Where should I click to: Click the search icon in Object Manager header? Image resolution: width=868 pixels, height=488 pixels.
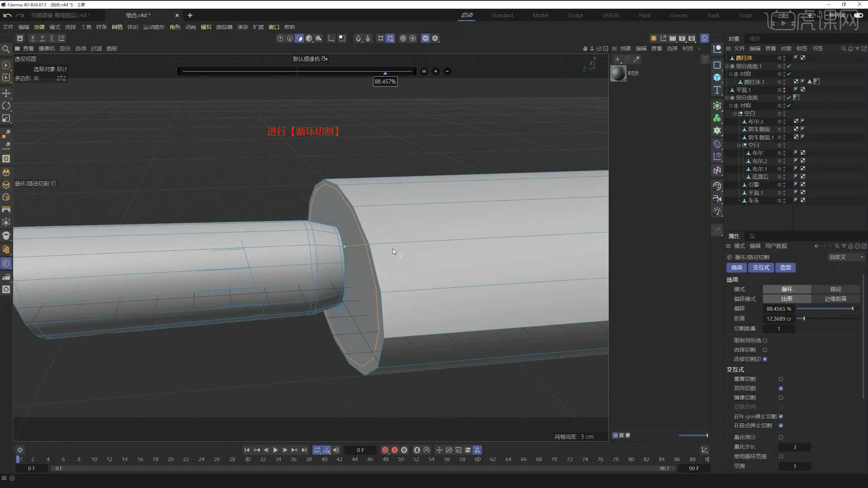coord(844,48)
